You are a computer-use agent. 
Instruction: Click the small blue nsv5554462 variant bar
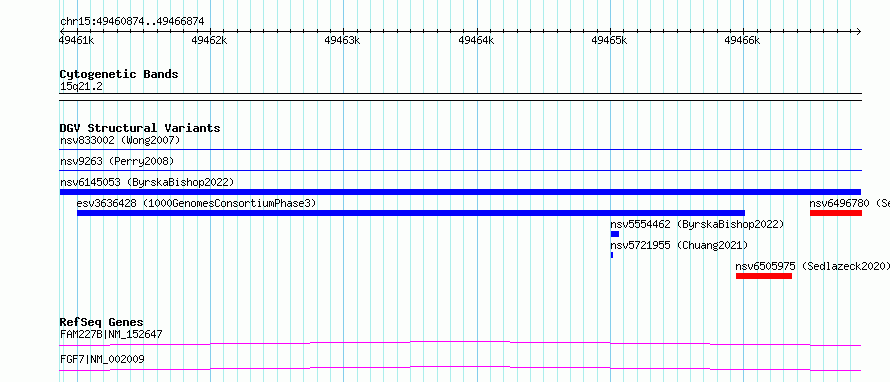[615, 234]
